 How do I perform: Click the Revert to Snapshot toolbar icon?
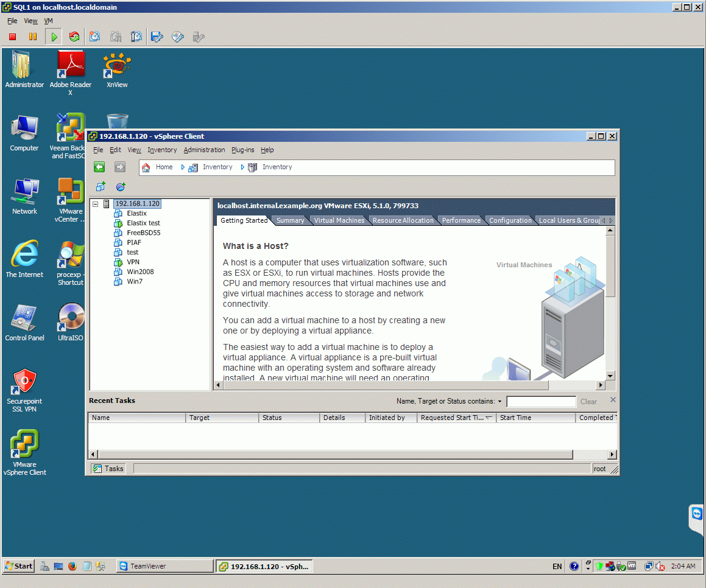116,37
